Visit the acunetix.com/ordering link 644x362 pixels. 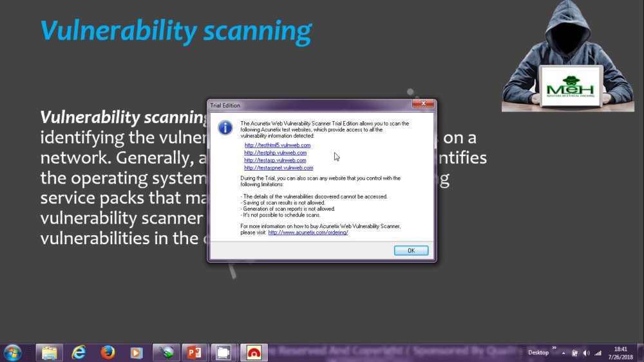(x=308, y=232)
